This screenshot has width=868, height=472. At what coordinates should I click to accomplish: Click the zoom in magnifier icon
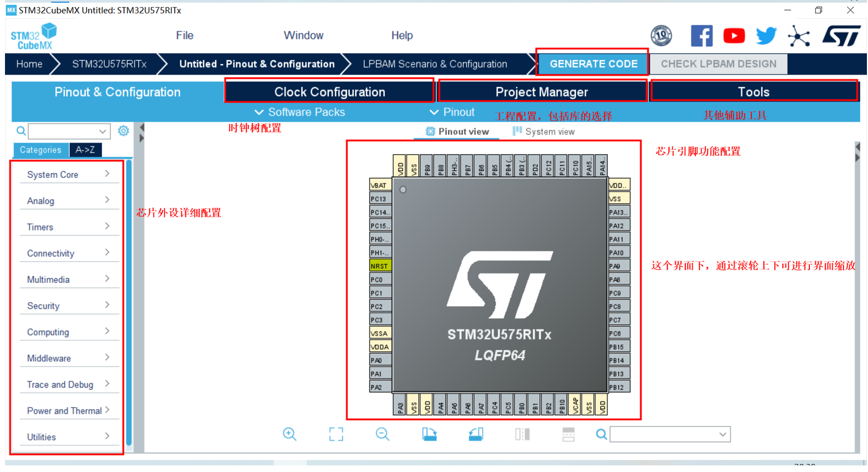point(289,434)
